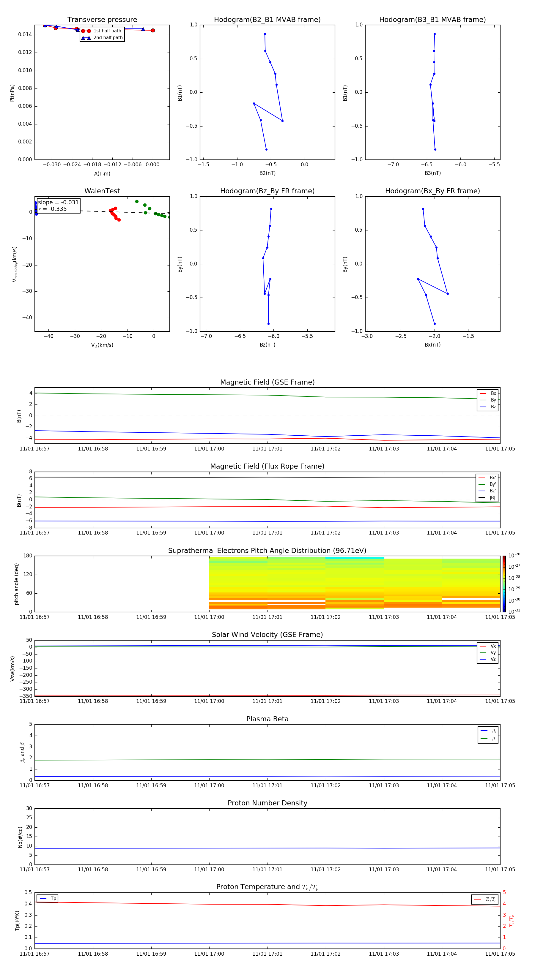Click the 'Proton Temperature and Te/Tp' title
The image size is (535, 980).
pyautogui.click(x=267, y=887)
